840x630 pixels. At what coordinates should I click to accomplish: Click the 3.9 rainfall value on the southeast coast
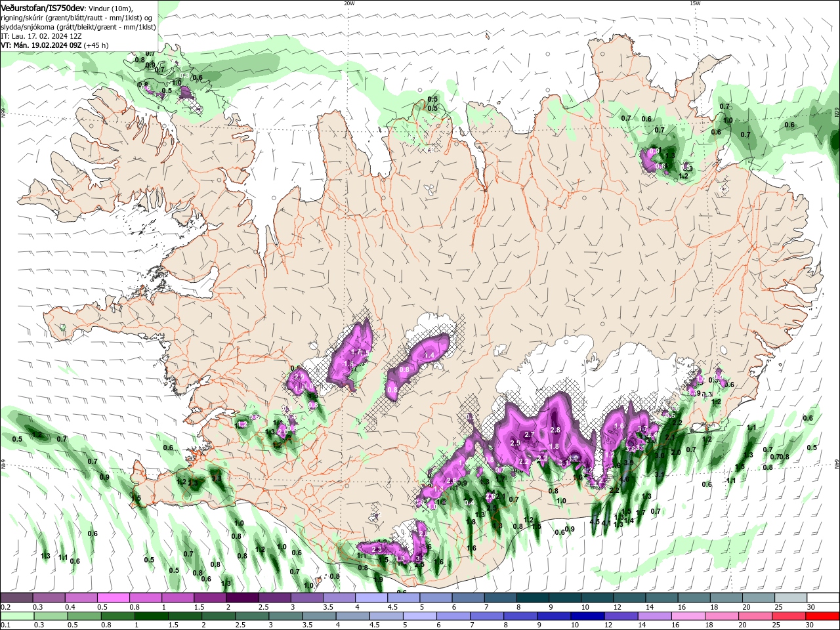[x=628, y=463]
